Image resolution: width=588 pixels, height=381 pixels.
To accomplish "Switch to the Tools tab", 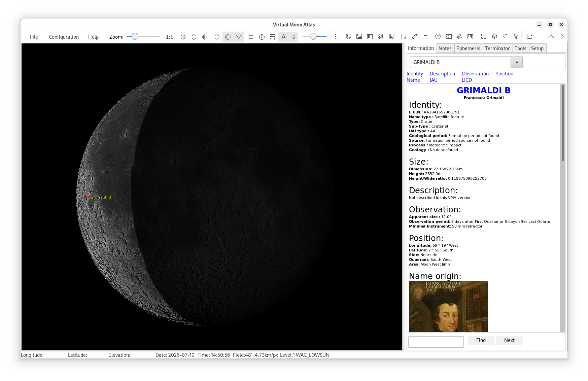I will (520, 48).
